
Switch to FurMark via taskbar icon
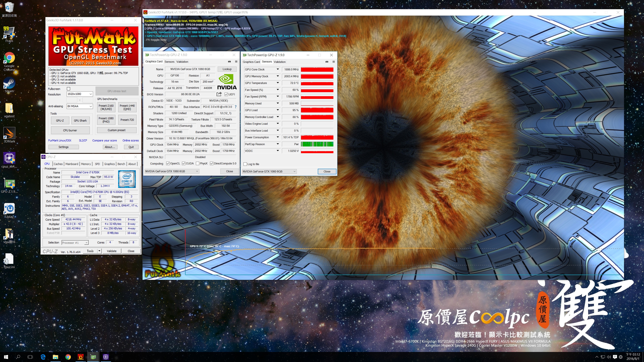click(x=81, y=357)
